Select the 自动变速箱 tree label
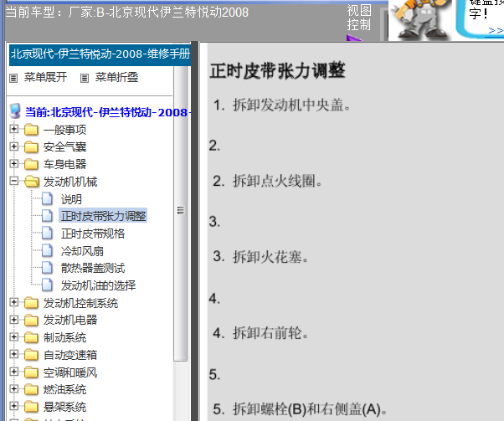Screen dimensions: 504x421 pos(70,355)
